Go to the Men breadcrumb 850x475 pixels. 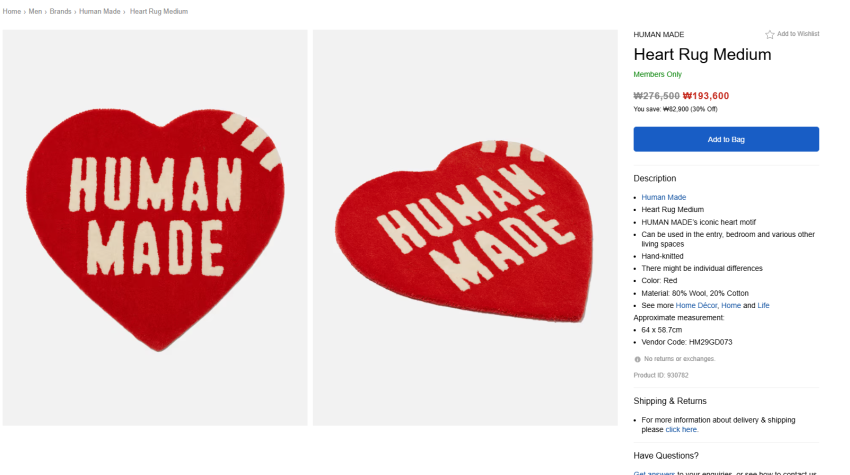click(x=36, y=11)
